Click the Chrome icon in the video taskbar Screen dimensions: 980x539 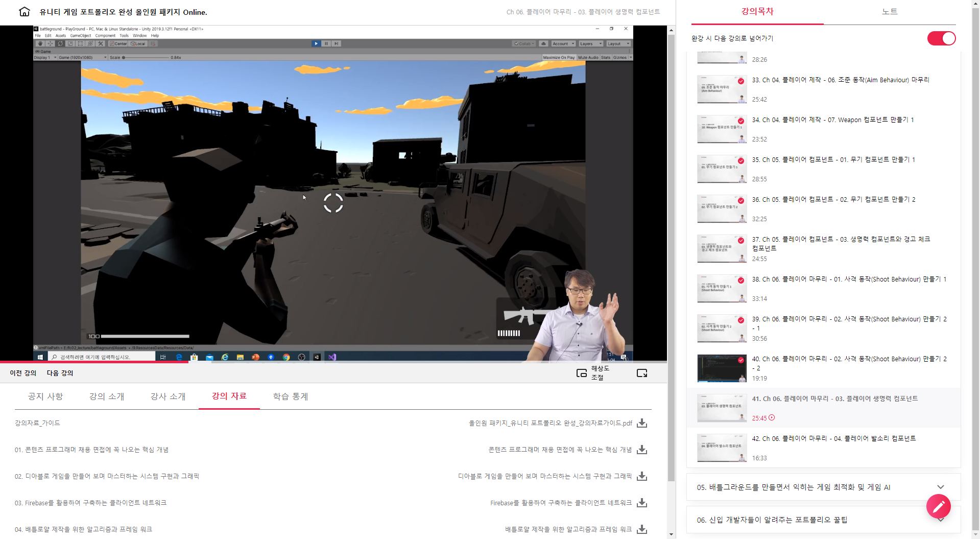click(x=286, y=357)
